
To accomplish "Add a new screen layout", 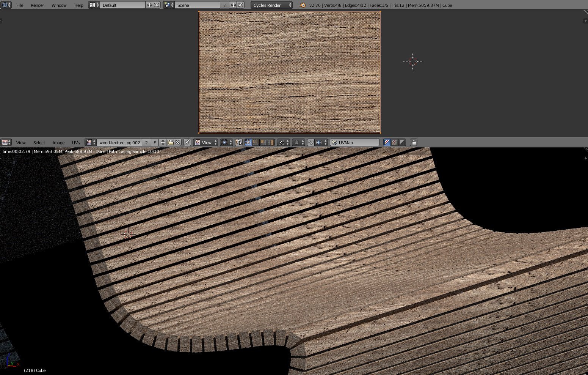I will click(x=149, y=5).
